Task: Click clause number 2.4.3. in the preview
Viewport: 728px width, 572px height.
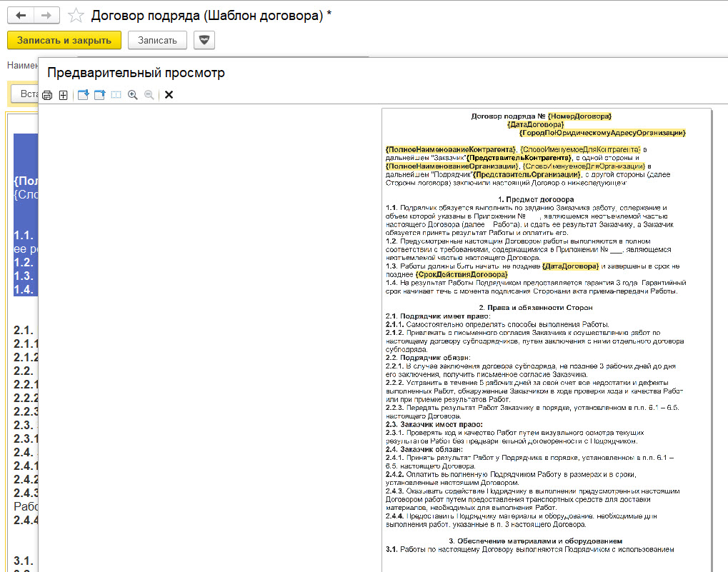Action: (394, 491)
